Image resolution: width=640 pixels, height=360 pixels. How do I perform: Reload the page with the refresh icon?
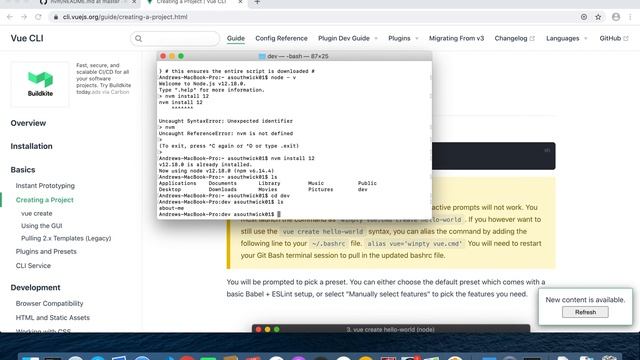38,17
